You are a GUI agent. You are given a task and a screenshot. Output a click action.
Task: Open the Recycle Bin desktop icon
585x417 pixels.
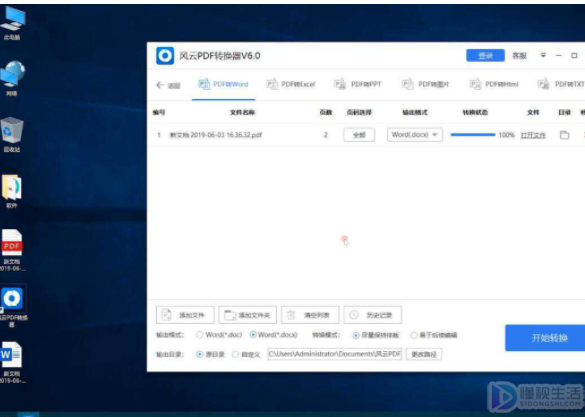point(12,135)
